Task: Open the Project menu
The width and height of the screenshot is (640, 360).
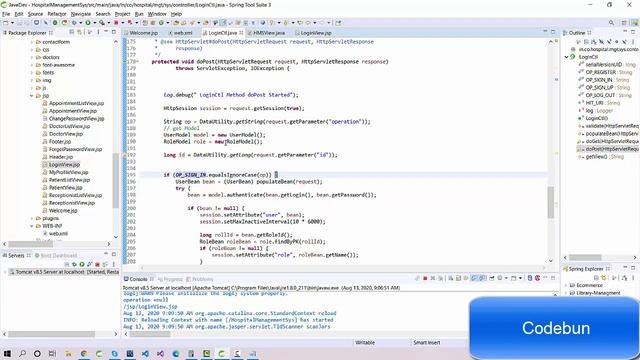Action: pyautogui.click(x=122, y=14)
